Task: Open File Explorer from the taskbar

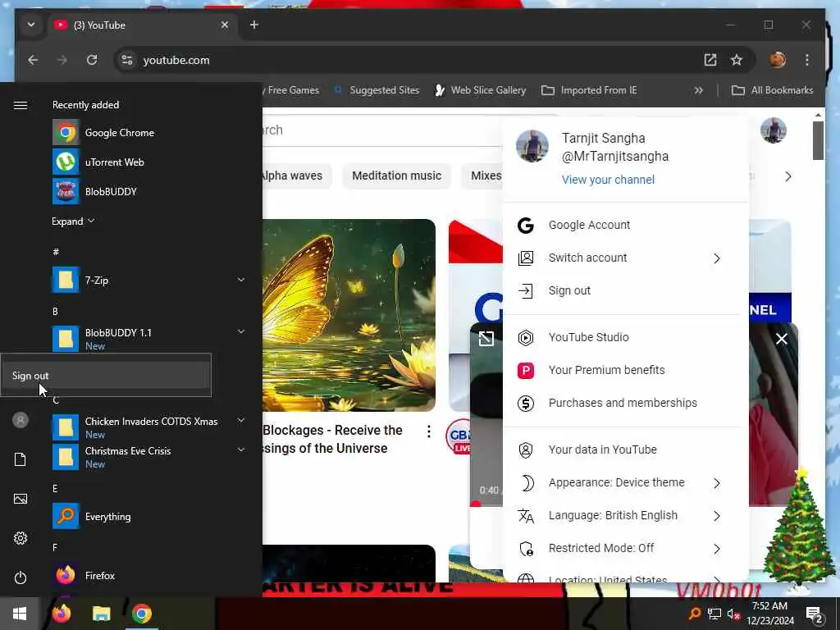Action: pos(101,614)
